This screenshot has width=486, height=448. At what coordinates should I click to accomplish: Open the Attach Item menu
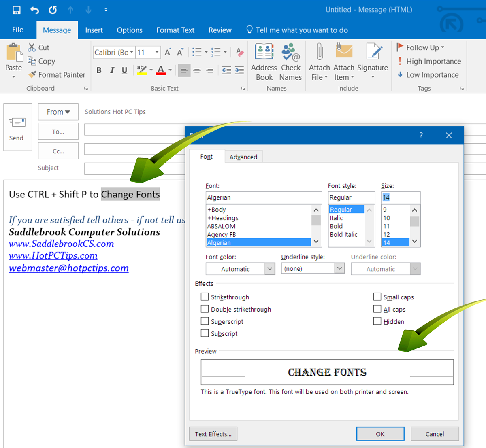point(344,62)
